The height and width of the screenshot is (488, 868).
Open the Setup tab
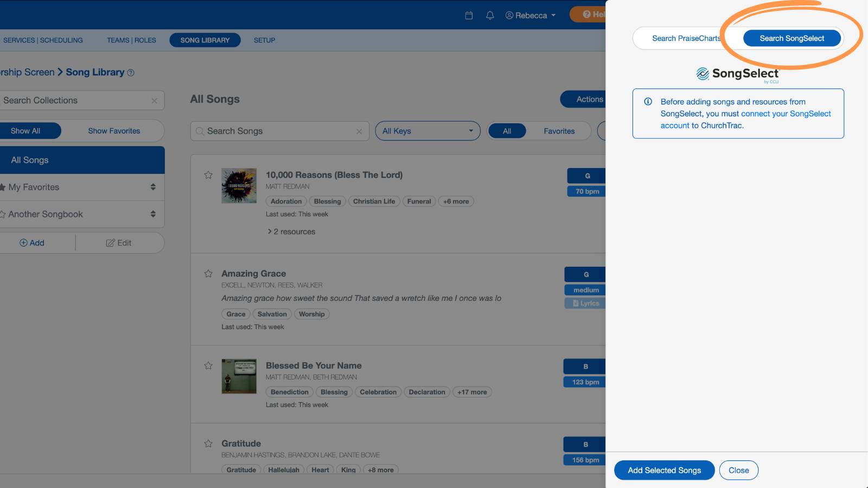click(265, 40)
